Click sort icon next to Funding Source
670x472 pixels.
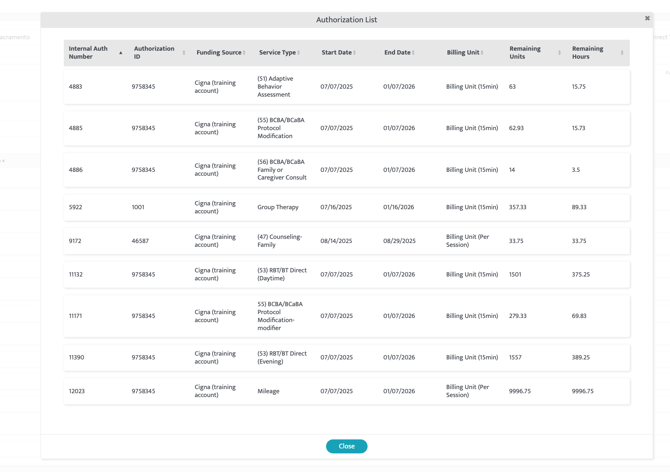[x=245, y=53]
